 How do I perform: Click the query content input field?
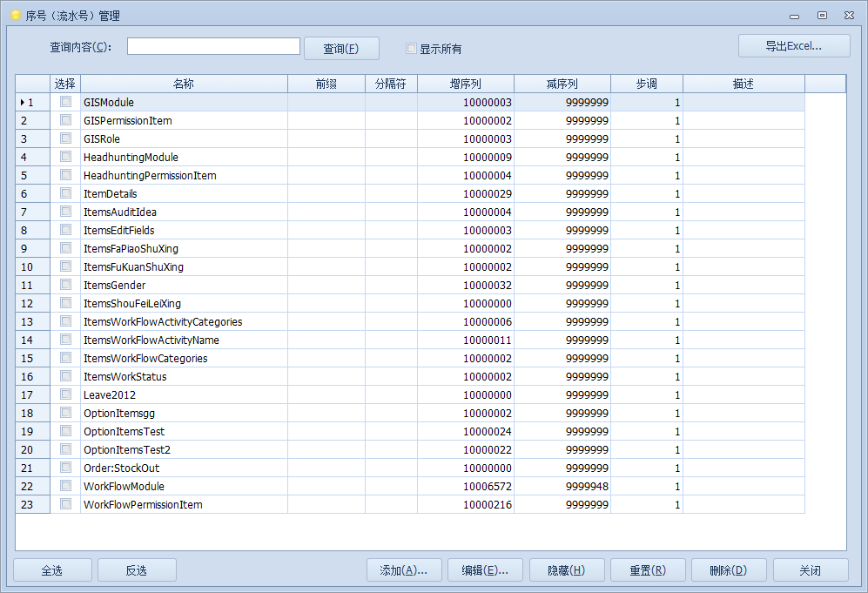point(213,46)
